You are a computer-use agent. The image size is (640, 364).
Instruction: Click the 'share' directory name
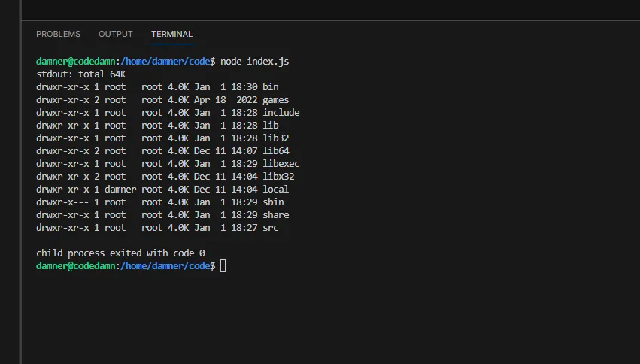click(x=275, y=214)
